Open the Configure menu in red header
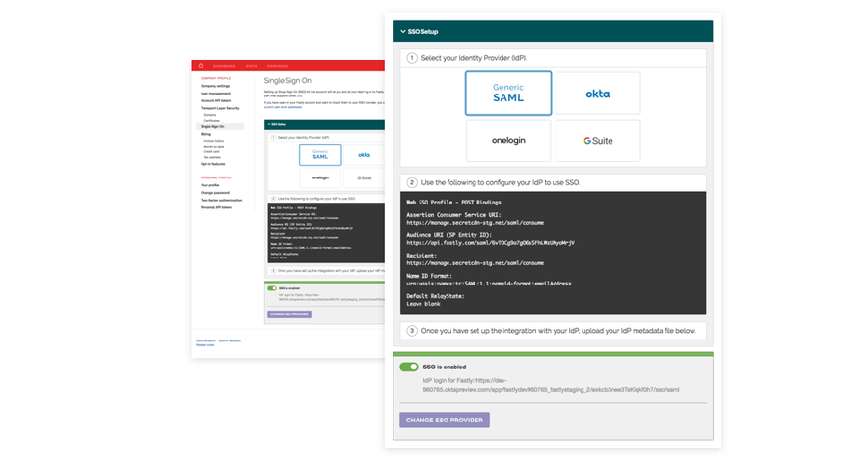The height and width of the screenshot is (462, 868). (x=278, y=66)
